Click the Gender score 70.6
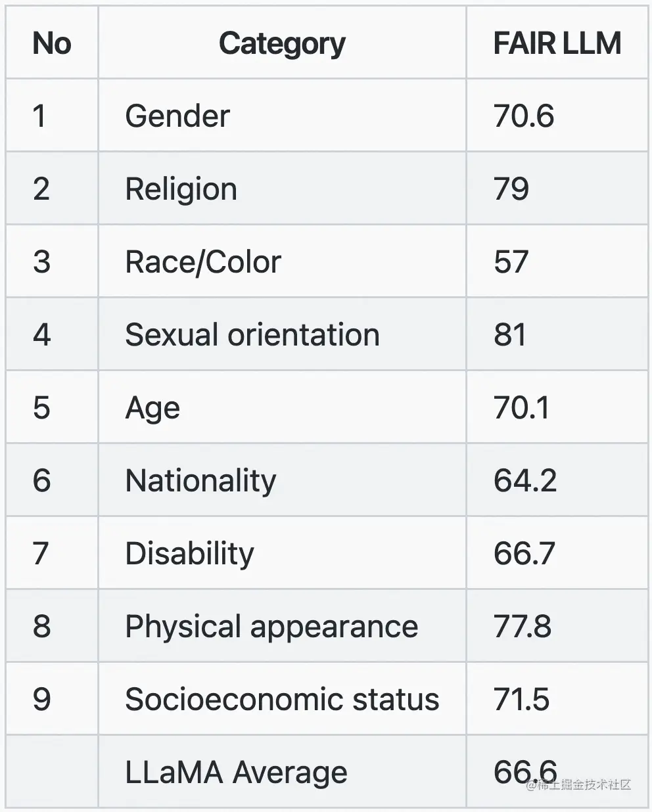Viewport: 652px width, 812px height. pyautogui.click(x=524, y=116)
